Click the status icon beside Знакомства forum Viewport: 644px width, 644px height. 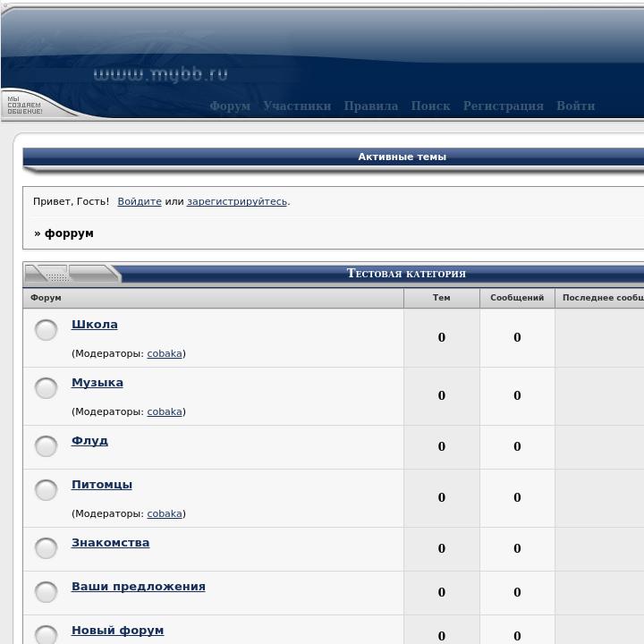tap(46, 548)
